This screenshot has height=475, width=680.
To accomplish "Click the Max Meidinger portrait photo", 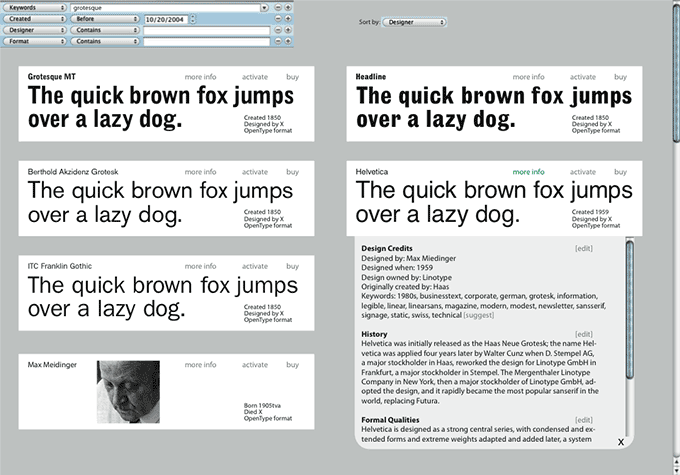I will click(128, 392).
